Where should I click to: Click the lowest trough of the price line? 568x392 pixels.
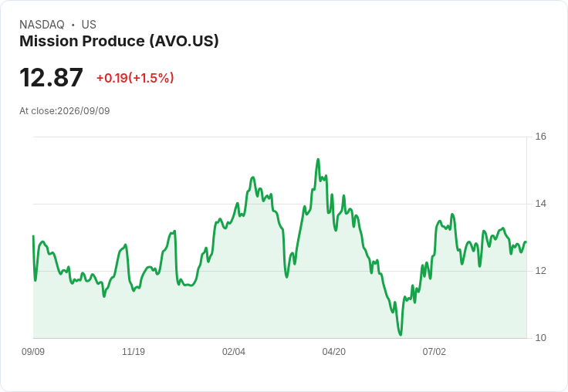pyautogui.click(x=401, y=335)
